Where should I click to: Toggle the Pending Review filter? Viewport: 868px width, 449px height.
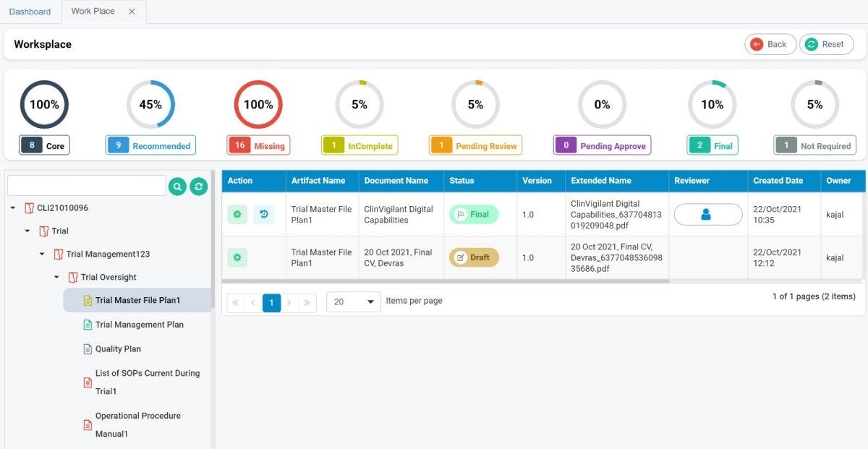coord(475,145)
